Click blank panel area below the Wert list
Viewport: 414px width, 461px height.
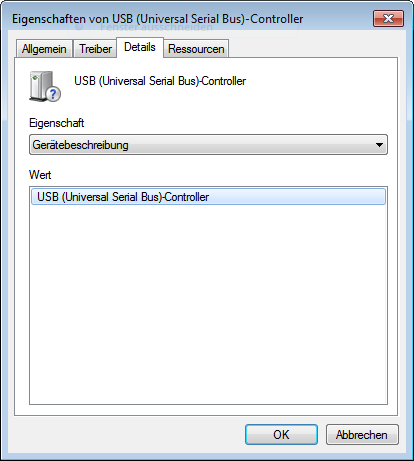(206, 410)
